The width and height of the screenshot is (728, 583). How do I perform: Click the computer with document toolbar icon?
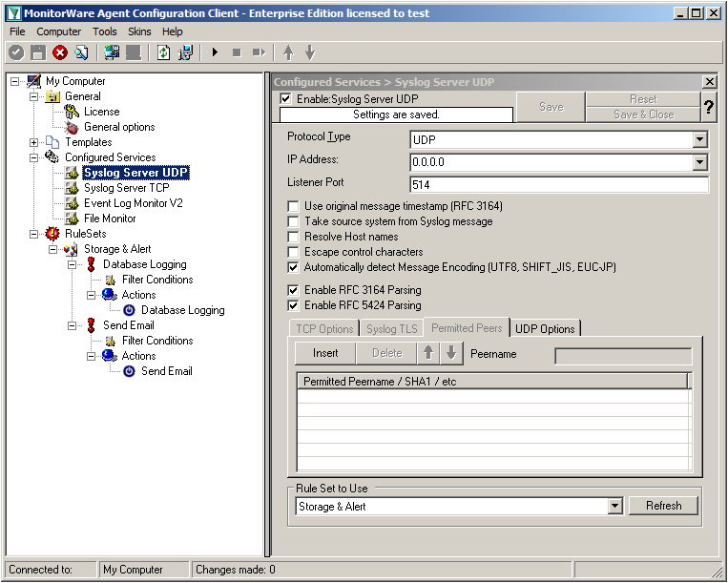click(185, 52)
